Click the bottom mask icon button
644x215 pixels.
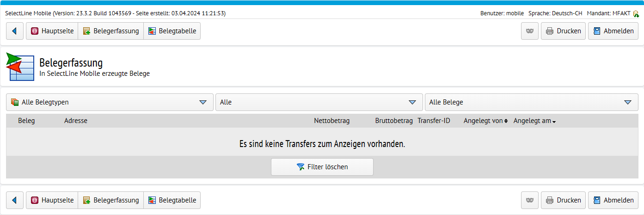pos(530,200)
